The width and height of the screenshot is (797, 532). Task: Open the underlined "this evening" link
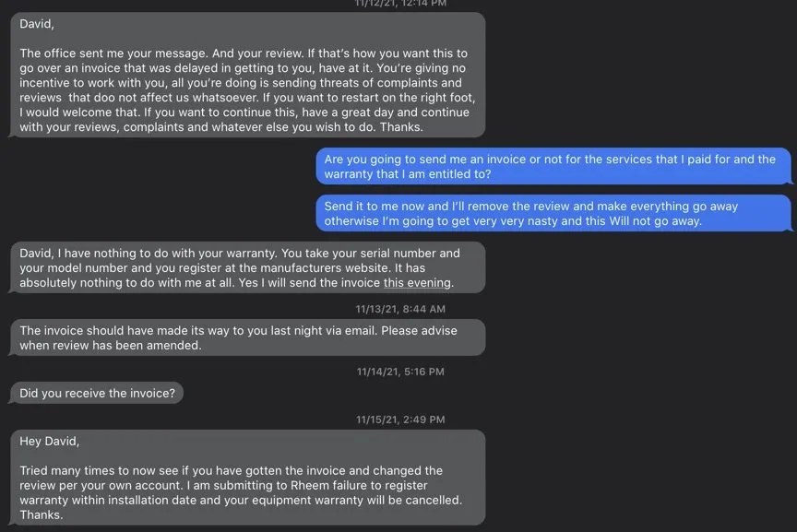coord(418,283)
